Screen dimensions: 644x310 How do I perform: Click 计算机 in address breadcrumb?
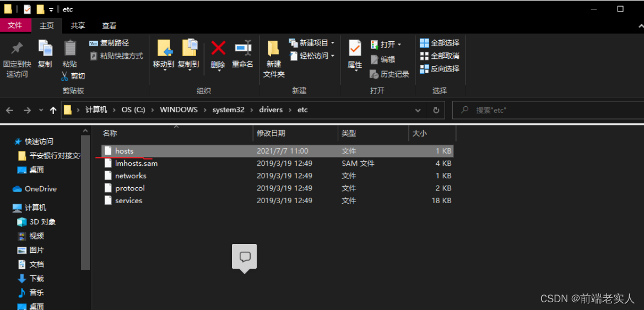point(96,110)
